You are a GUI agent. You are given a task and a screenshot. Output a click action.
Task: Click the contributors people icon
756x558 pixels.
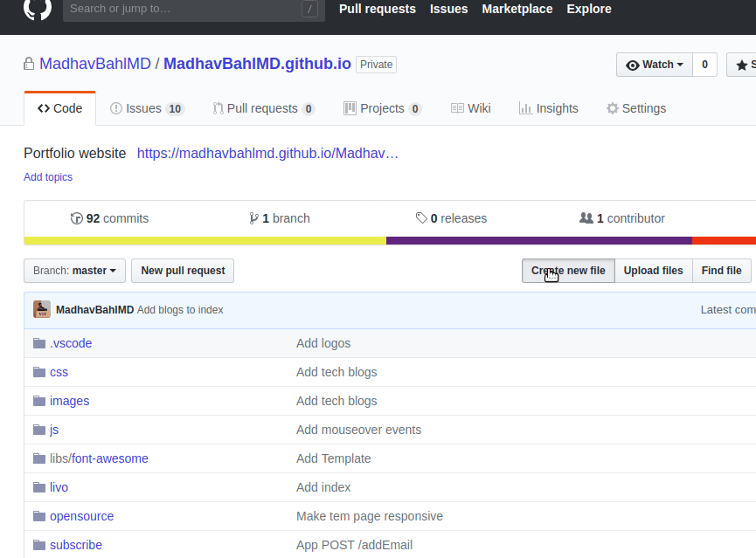click(x=586, y=218)
